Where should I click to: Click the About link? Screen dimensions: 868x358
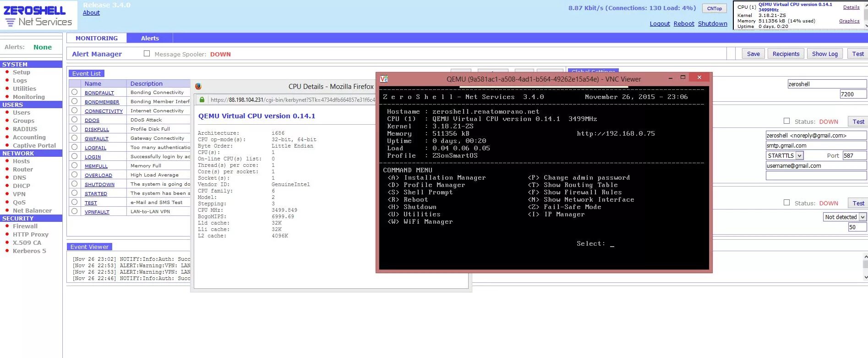tap(91, 12)
